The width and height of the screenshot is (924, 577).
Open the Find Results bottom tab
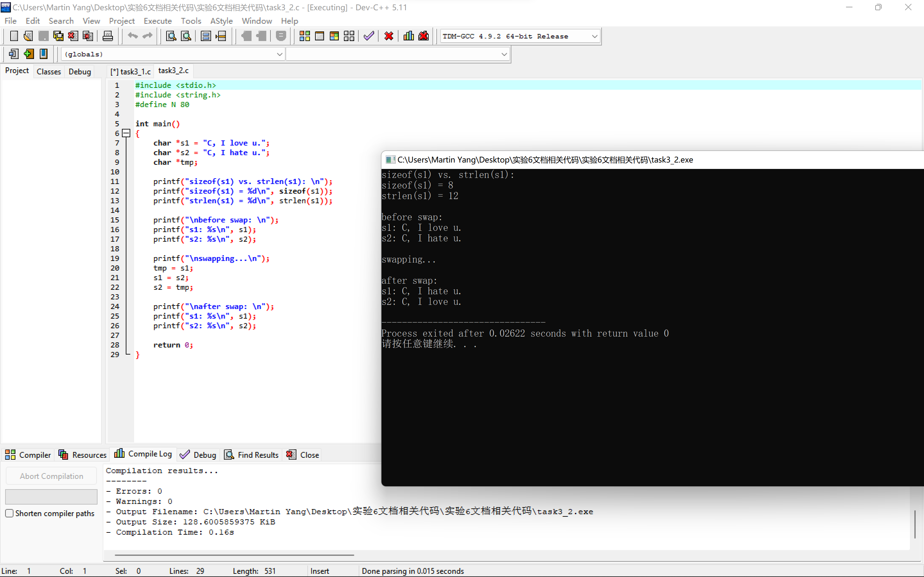click(x=252, y=455)
